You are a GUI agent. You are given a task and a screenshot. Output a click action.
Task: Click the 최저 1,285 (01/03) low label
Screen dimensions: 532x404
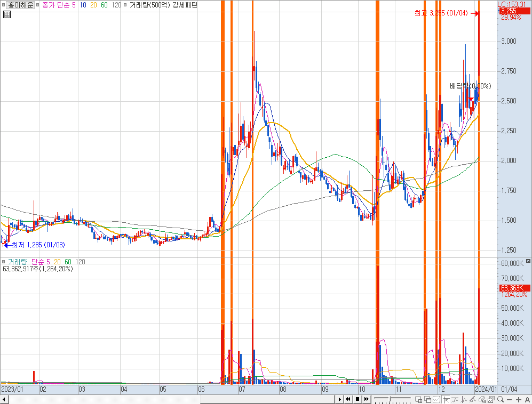click(x=38, y=245)
